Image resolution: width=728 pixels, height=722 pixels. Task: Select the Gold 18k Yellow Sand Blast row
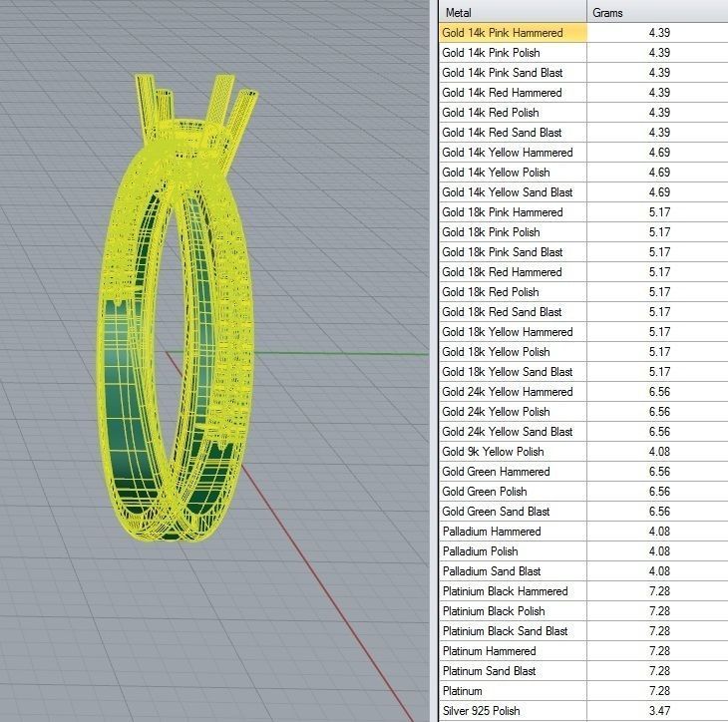point(583,372)
